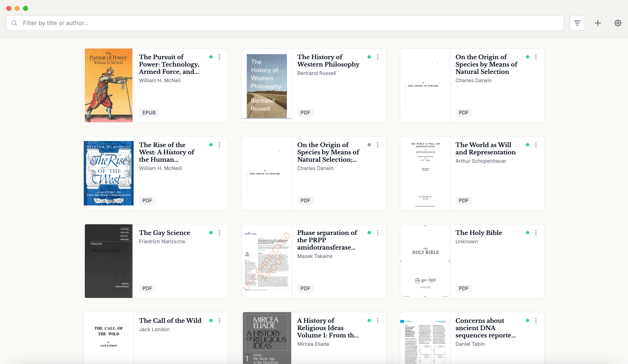Open the options menu for The Holy Bible
628x364 pixels.
click(536, 233)
